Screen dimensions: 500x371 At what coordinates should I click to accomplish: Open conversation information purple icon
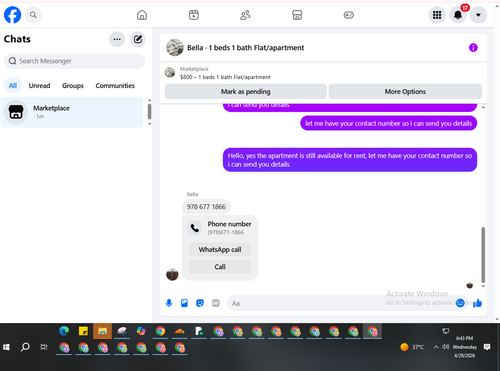point(473,48)
